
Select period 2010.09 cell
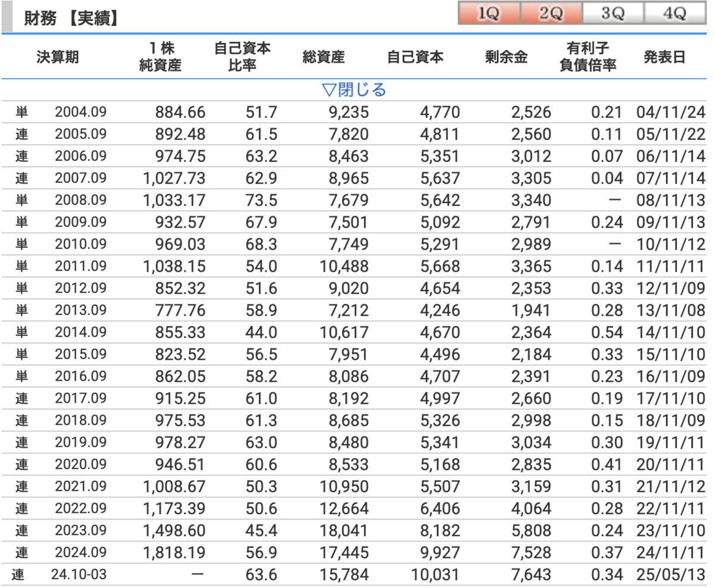[x=80, y=244]
